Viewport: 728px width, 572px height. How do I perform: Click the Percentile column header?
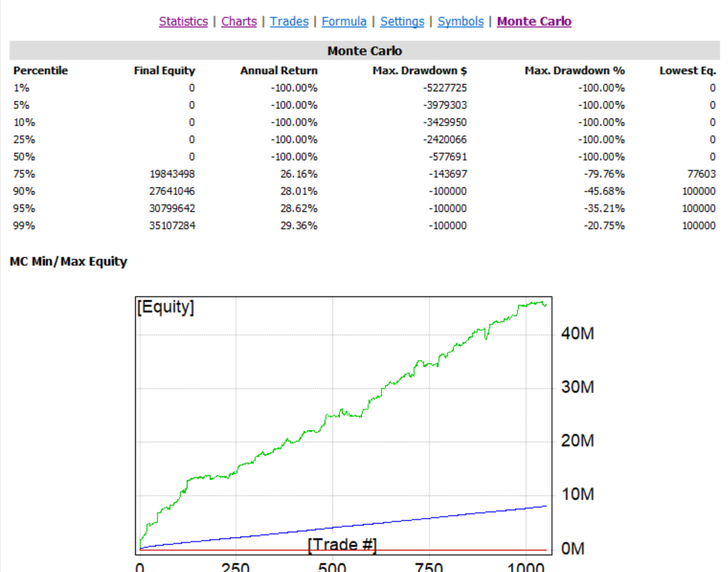[40, 71]
